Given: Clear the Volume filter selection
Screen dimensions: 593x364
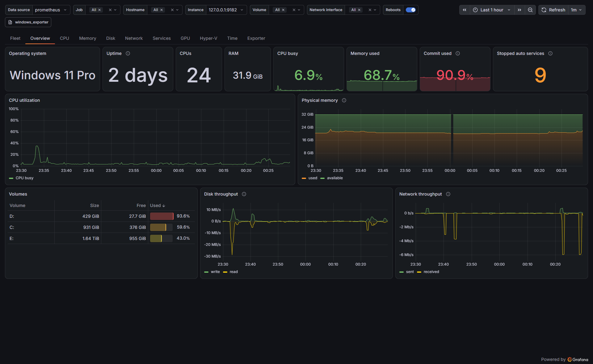Looking at the screenshot, I should tap(294, 10).
